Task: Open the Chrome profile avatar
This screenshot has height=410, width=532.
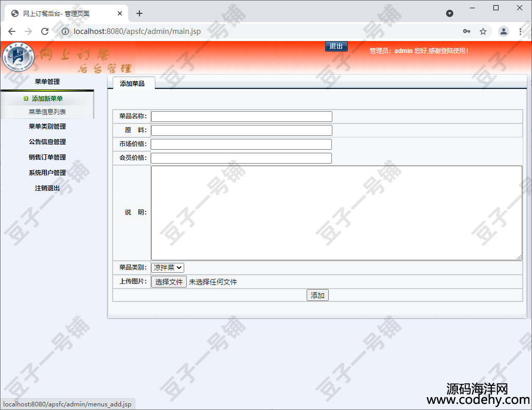Action: coord(504,31)
